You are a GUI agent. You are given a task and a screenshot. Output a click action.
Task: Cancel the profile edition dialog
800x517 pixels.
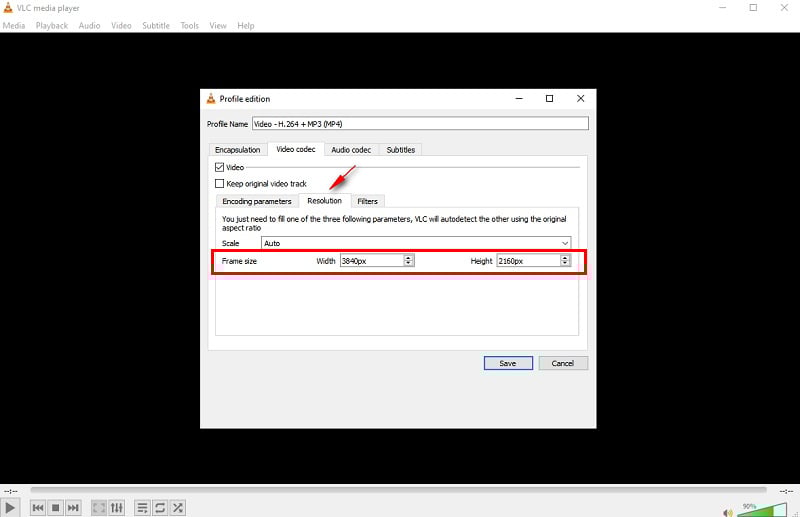(x=563, y=363)
